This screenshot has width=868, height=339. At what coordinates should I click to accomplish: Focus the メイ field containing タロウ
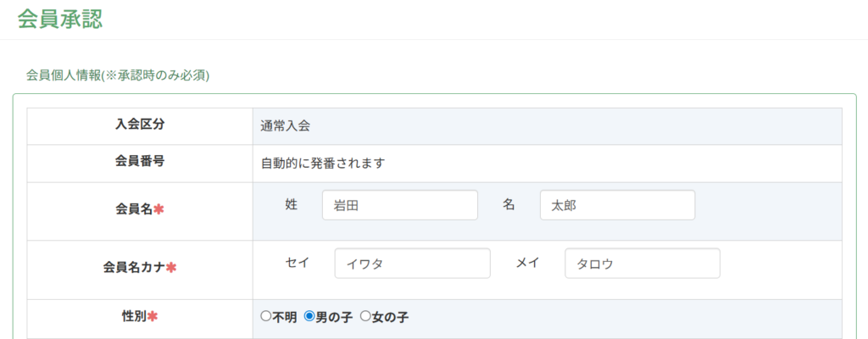coord(642,264)
